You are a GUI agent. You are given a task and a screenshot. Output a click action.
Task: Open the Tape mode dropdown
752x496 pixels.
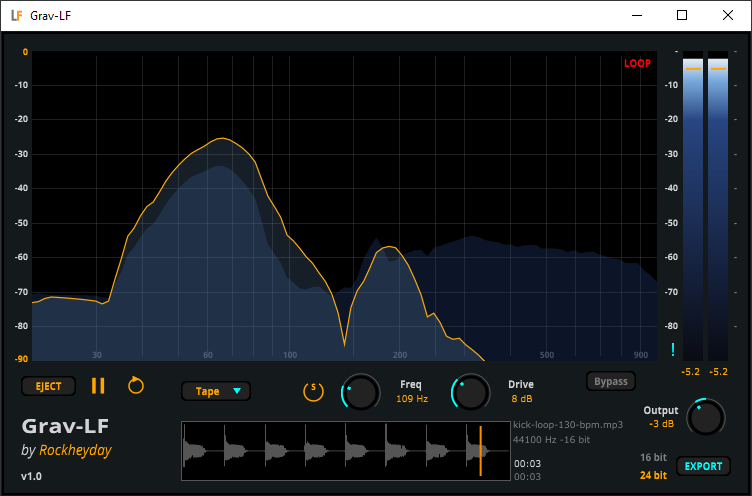(x=216, y=391)
